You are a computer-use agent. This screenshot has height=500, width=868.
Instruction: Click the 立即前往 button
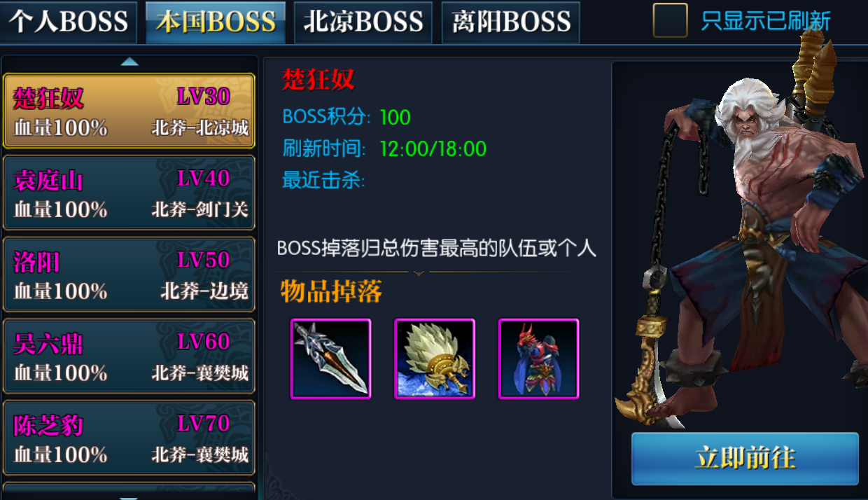click(745, 459)
